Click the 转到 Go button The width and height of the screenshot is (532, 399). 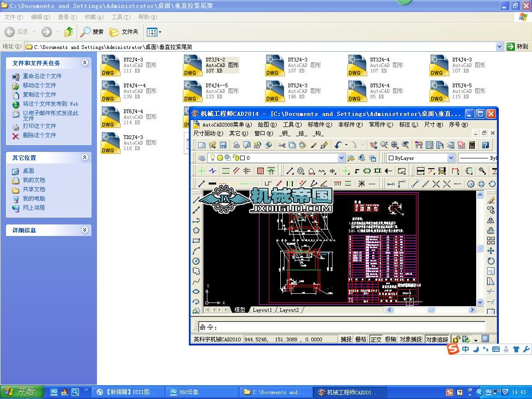pos(518,47)
